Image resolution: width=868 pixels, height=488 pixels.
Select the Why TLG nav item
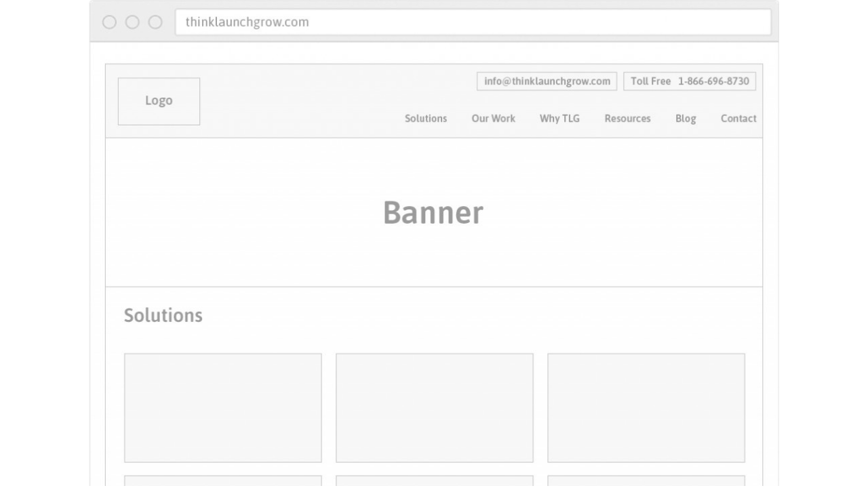pos(559,119)
